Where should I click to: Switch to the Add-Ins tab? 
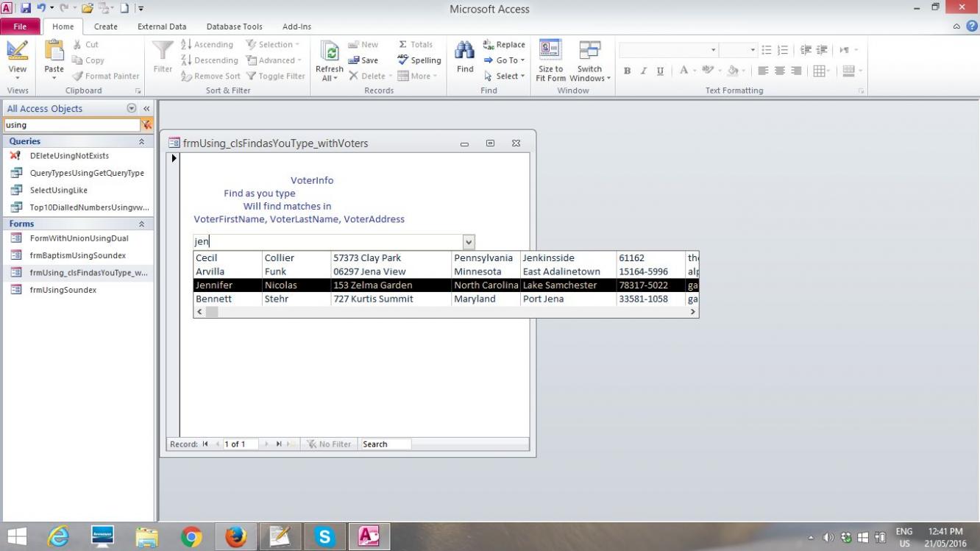pyautogui.click(x=297, y=26)
